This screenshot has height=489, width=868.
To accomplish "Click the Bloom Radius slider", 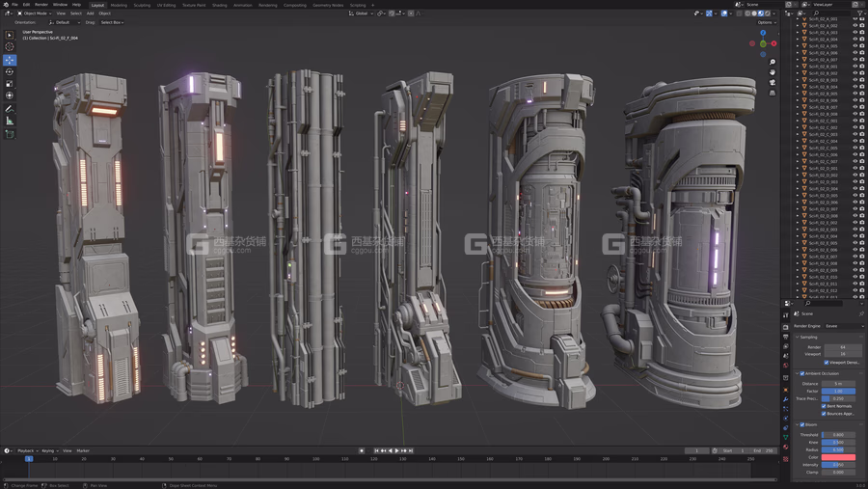I will 838,449.
